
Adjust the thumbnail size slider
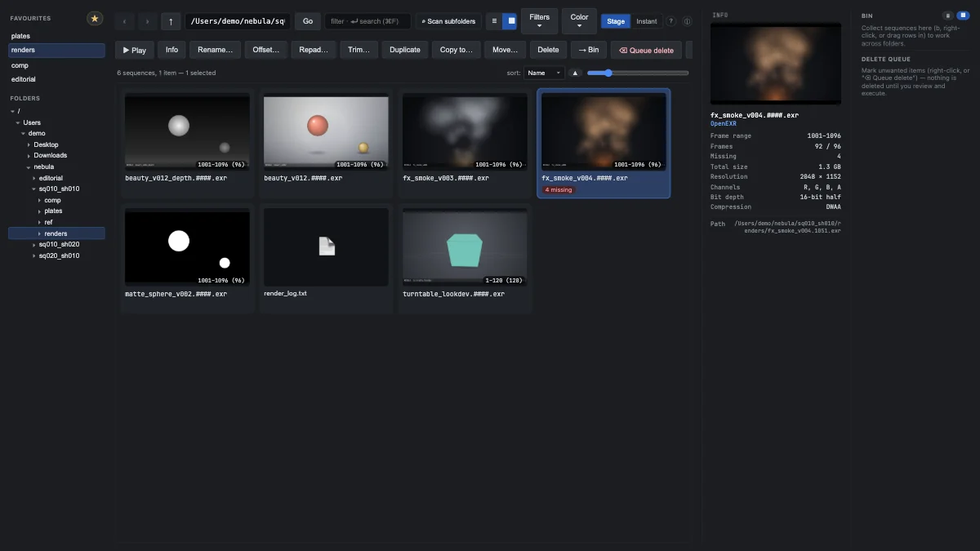pyautogui.click(x=638, y=73)
